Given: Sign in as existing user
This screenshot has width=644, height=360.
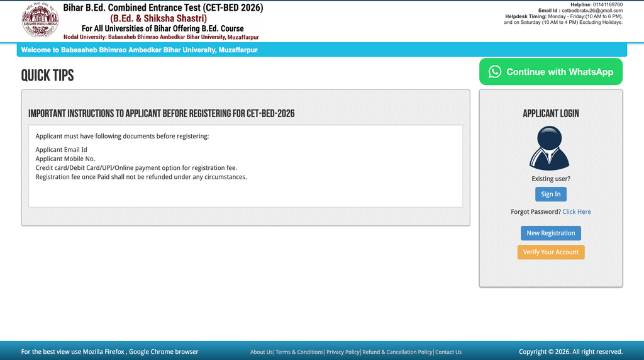Looking at the screenshot, I should click(551, 194).
